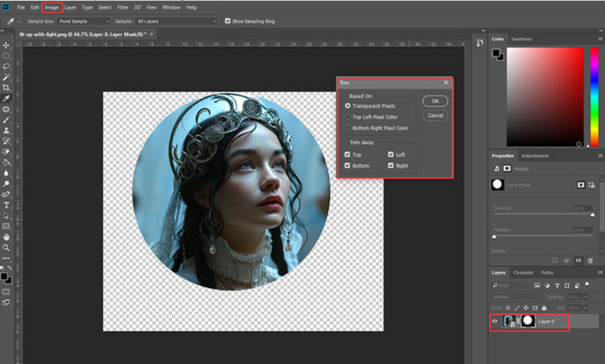Select the Path Selection tool
605x364 pixels.
click(6, 216)
